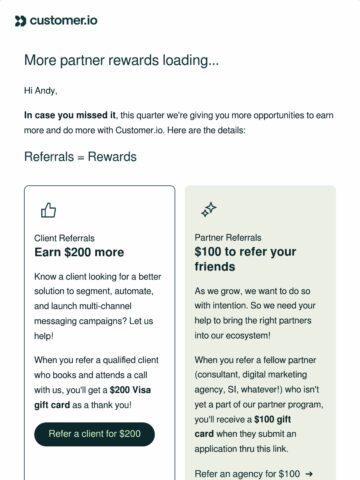Click the thumbs-up icon in Client Referrals card
The width and height of the screenshot is (360, 480).
(x=48, y=210)
